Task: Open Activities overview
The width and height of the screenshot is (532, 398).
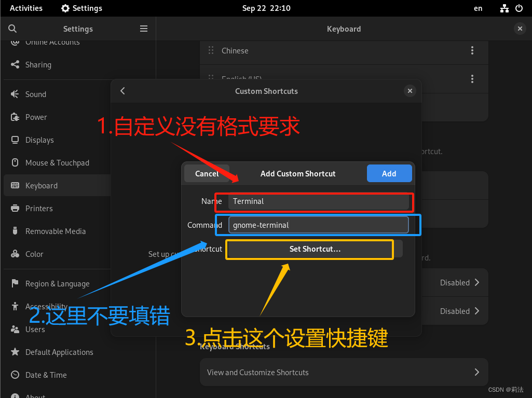Action: [x=26, y=8]
